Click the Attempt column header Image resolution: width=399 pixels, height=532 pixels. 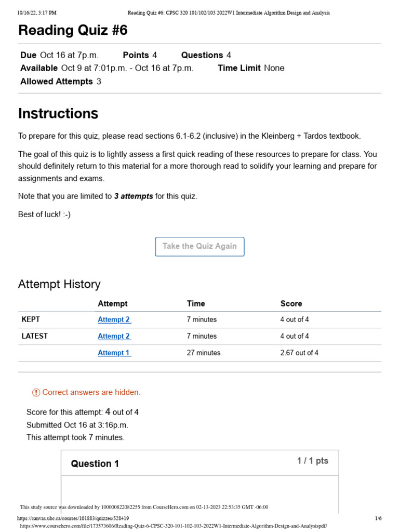pyautogui.click(x=112, y=303)
